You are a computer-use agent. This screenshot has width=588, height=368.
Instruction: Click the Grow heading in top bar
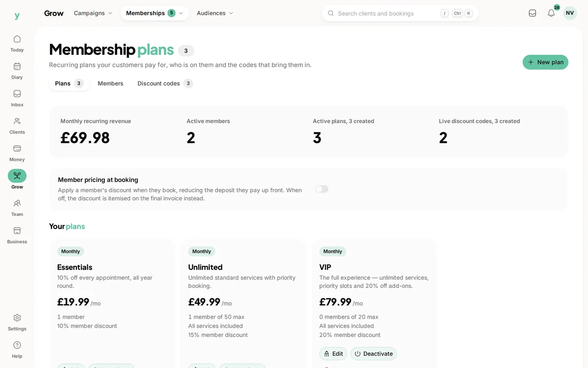click(x=54, y=13)
